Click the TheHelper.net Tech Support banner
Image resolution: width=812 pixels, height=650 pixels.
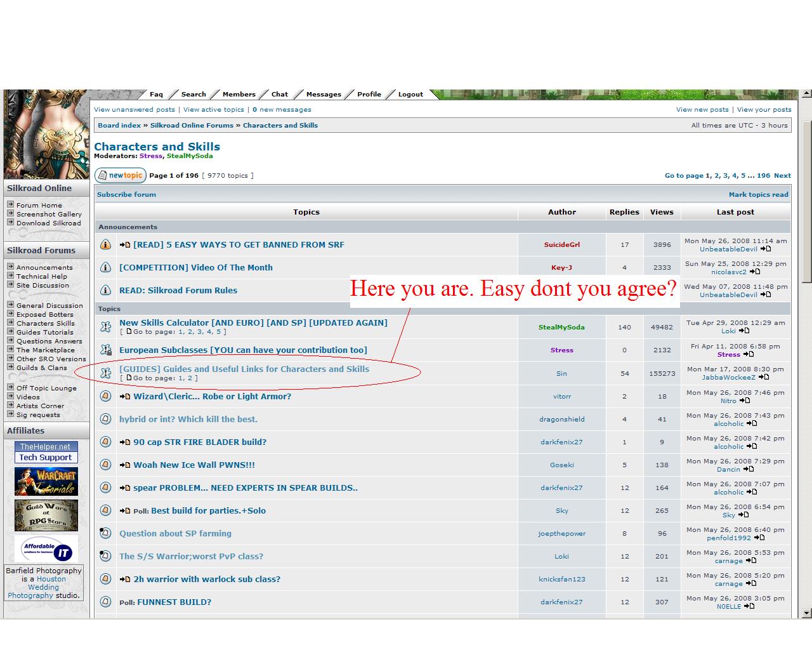tap(46, 452)
